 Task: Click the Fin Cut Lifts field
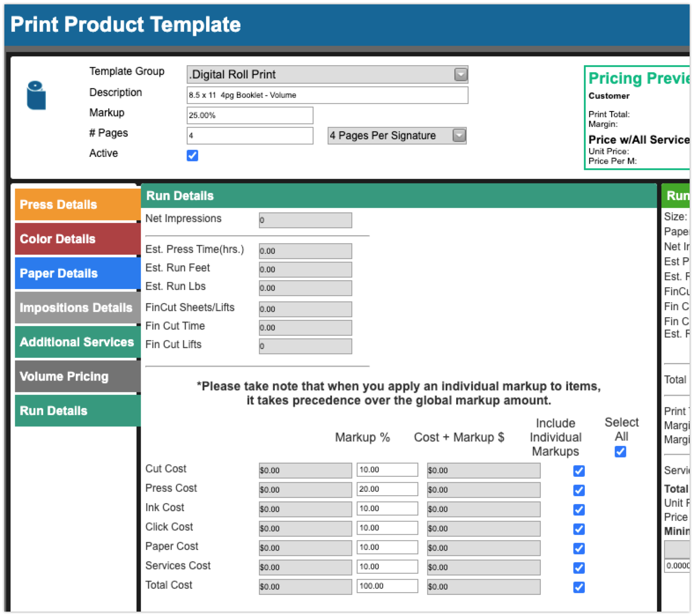click(305, 346)
